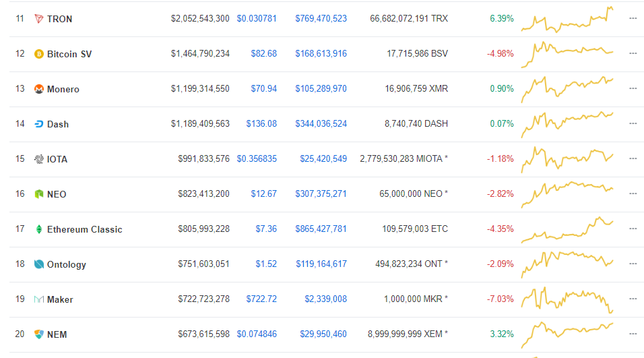Open the Monero coin page link

point(63,89)
